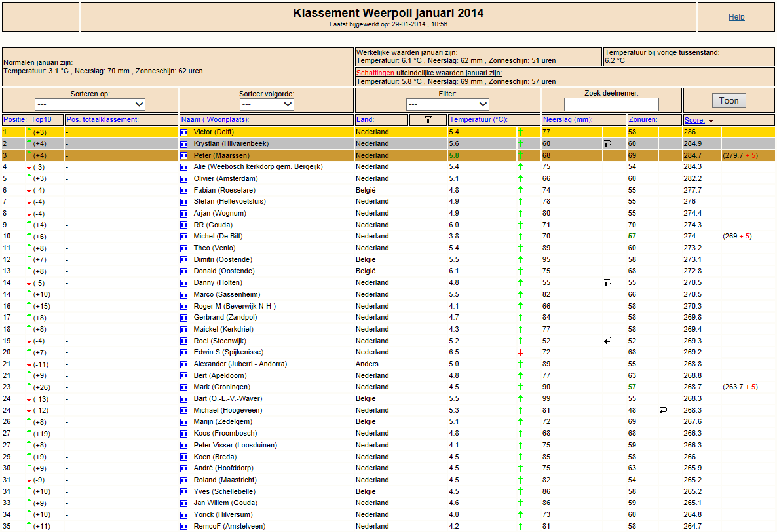Image resolution: width=777 pixels, height=532 pixels.
Task: Open the 'Sorteren op' dropdown
Action: (x=90, y=105)
